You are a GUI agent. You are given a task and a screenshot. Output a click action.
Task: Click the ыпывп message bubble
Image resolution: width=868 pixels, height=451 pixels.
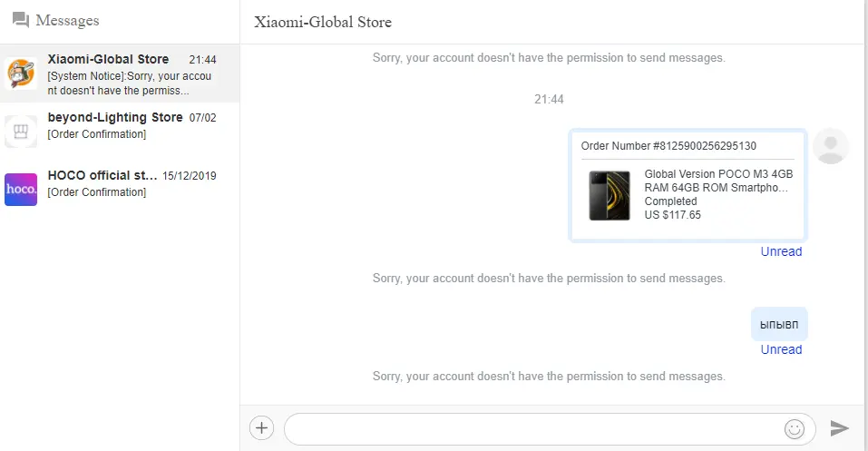point(779,324)
